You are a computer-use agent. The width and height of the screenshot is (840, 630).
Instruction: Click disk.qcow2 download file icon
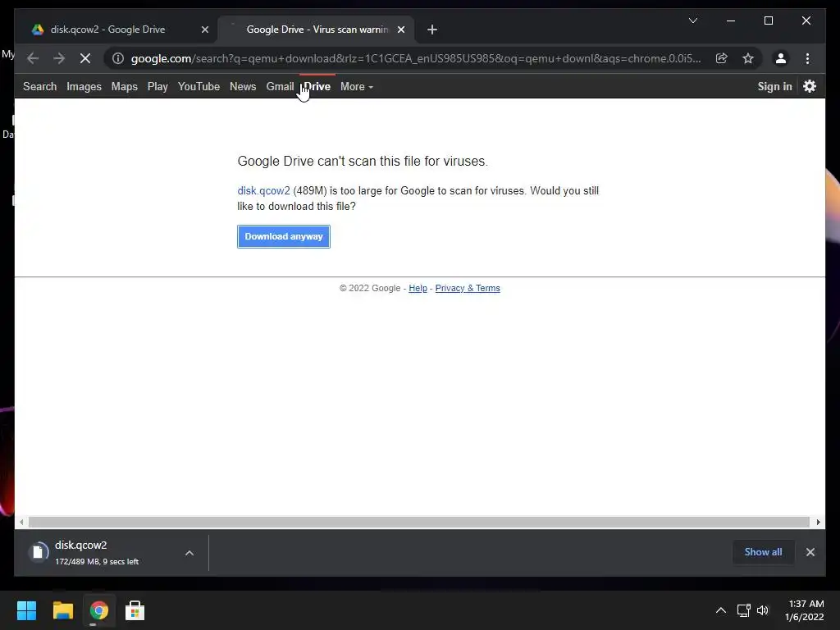point(39,552)
